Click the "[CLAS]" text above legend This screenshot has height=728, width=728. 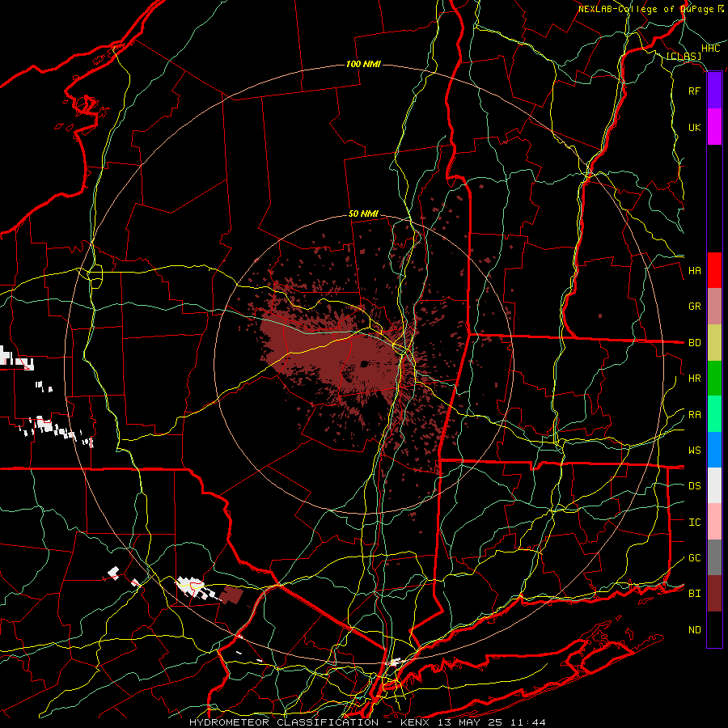684,57
